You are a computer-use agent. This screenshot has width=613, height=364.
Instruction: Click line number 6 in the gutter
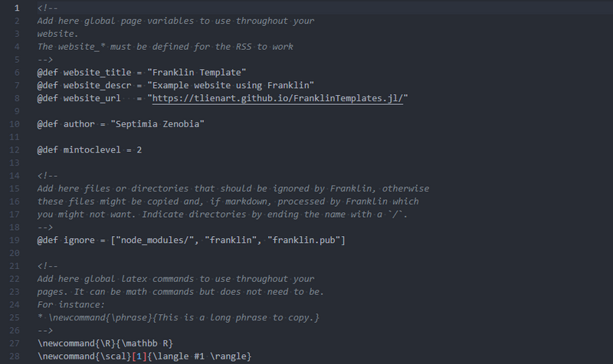[16, 72]
